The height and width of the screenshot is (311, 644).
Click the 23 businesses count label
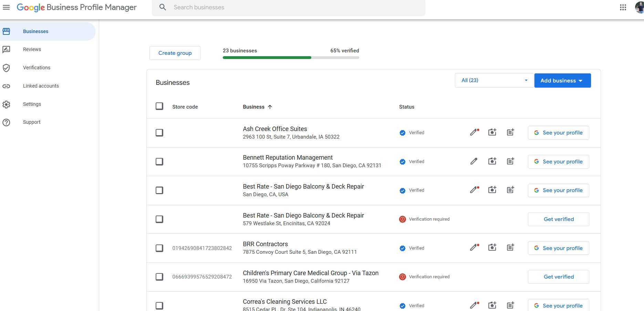[240, 51]
